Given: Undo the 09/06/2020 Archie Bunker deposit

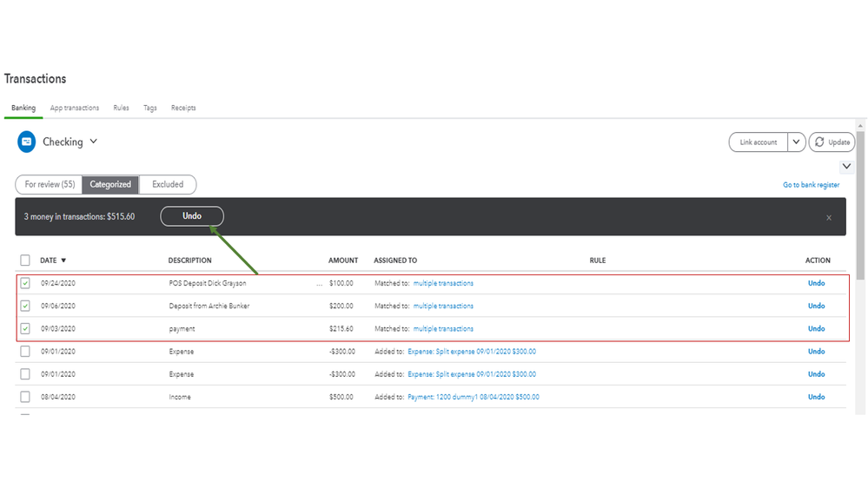Looking at the screenshot, I should (817, 306).
